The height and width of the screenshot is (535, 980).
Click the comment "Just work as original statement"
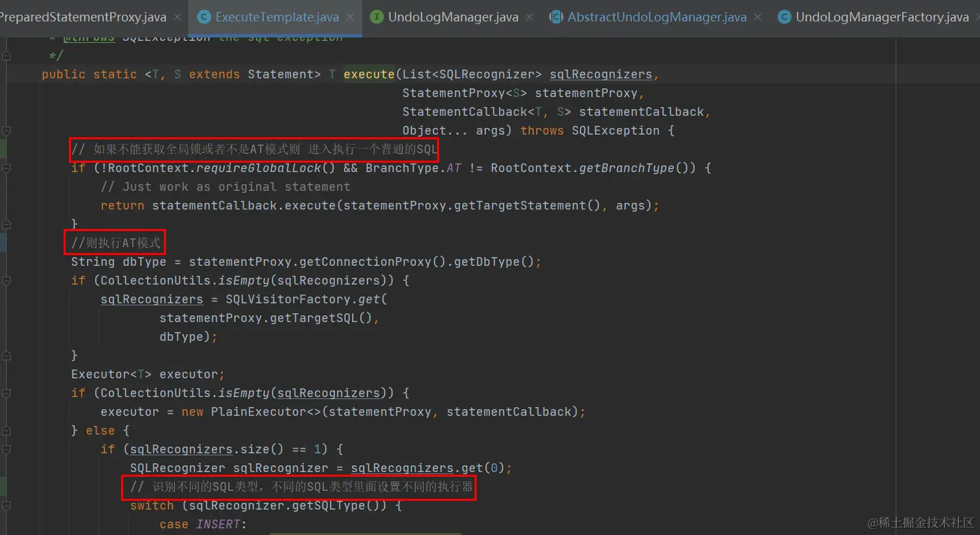(226, 187)
